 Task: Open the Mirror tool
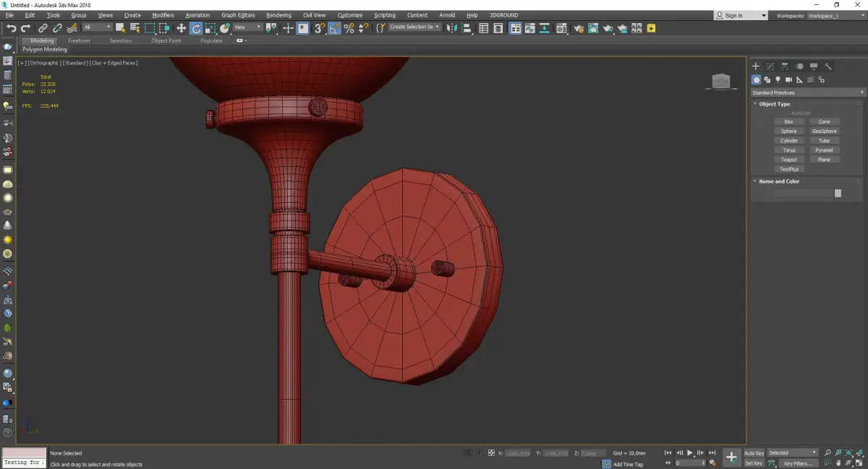(x=452, y=28)
